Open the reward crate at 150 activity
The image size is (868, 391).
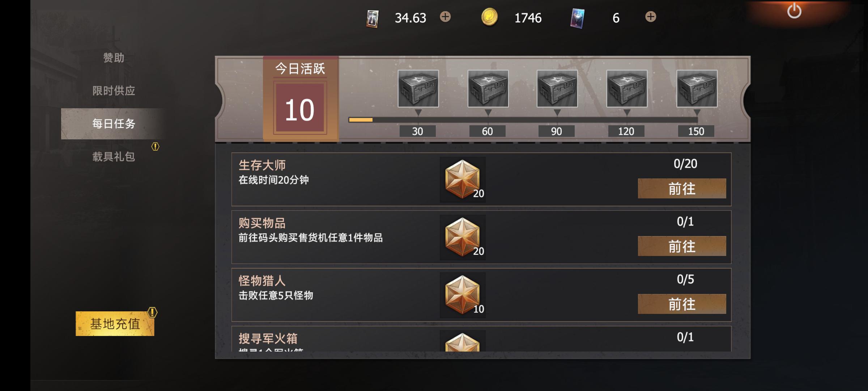click(697, 89)
